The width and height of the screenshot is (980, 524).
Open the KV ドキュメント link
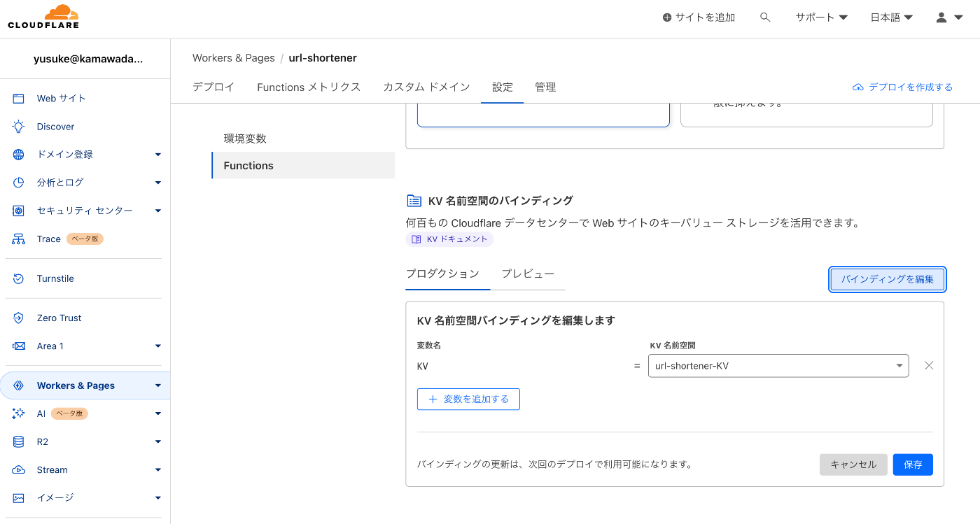pos(449,239)
